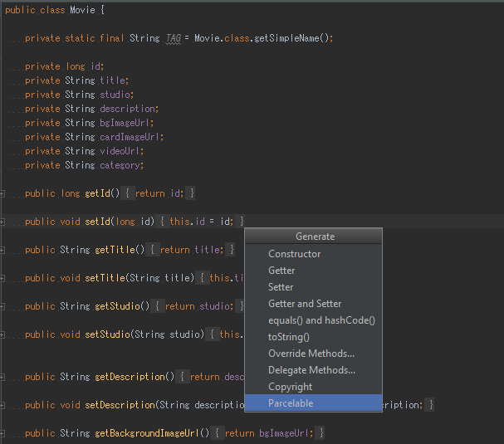504x444 pixels.
Task: Click the getDescription method name
Action: [x=130, y=377]
